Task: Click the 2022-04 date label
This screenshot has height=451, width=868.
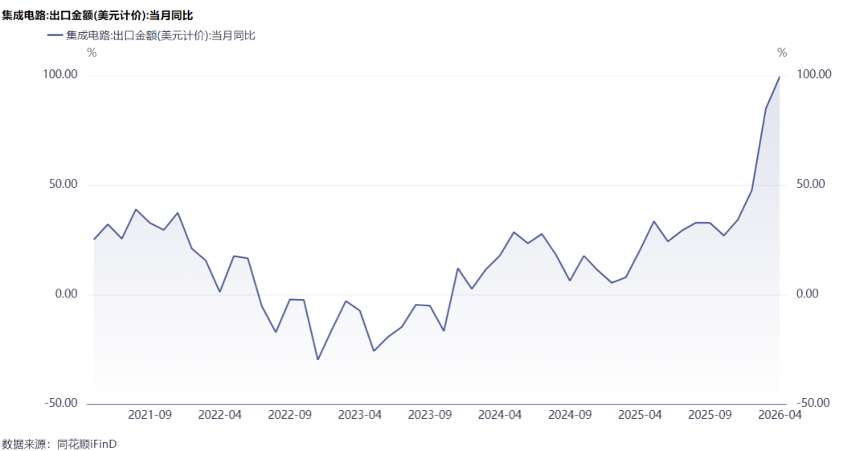Action: point(219,415)
